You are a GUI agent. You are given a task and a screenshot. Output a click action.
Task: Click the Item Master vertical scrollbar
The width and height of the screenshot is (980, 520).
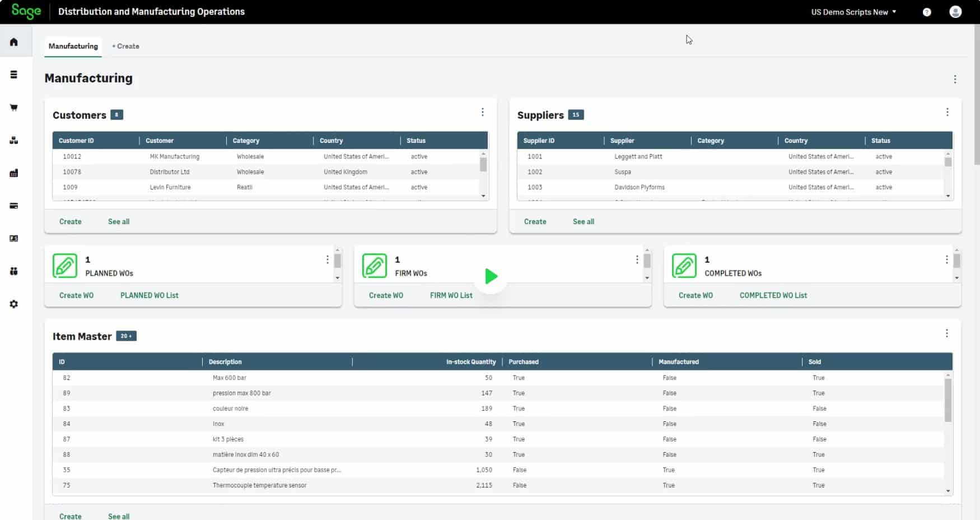948,400
